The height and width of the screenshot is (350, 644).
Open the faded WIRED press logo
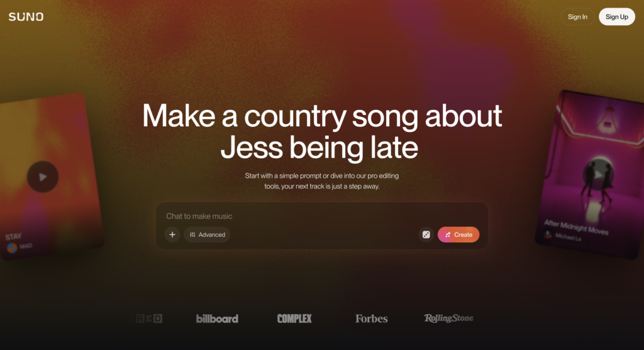pyautogui.click(x=148, y=319)
